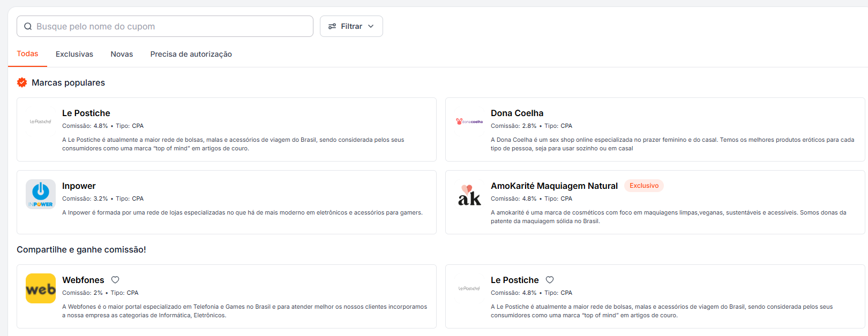The image size is (868, 336).
Task: Click Dona Coelha 'Comissão: 2.8%' text
Action: pyautogui.click(x=514, y=126)
